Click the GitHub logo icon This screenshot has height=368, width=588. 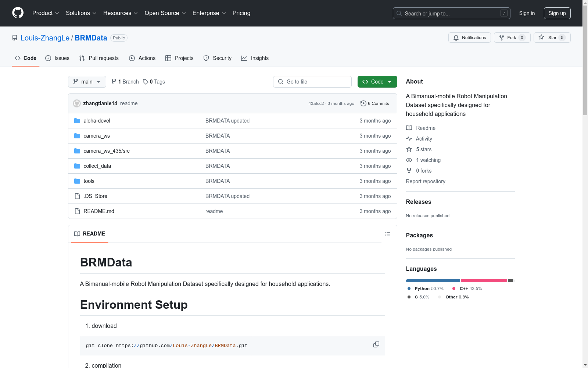18,13
